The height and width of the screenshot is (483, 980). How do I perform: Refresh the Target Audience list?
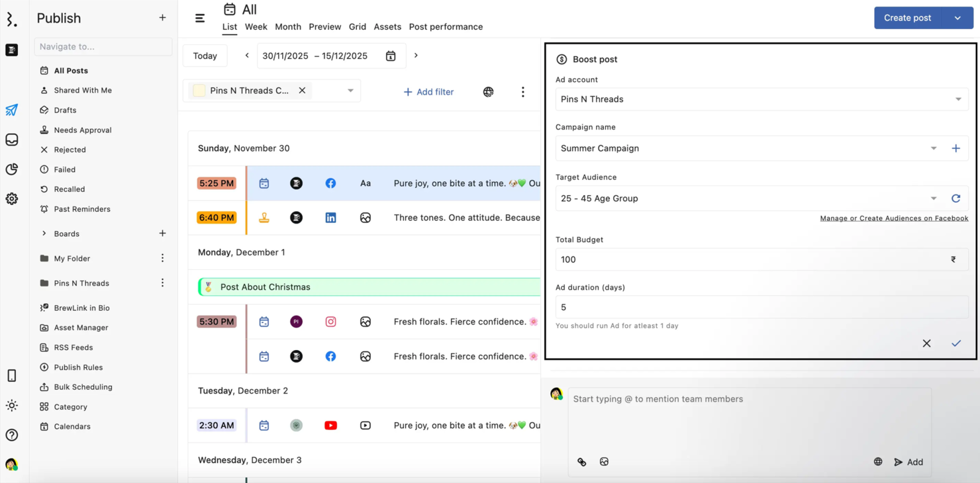click(955, 198)
